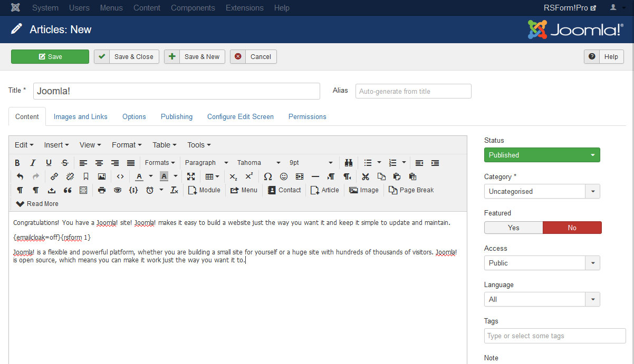Open the Extensions top menu
The height and width of the screenshot is (364, 634).
click(x=244, y=8)
